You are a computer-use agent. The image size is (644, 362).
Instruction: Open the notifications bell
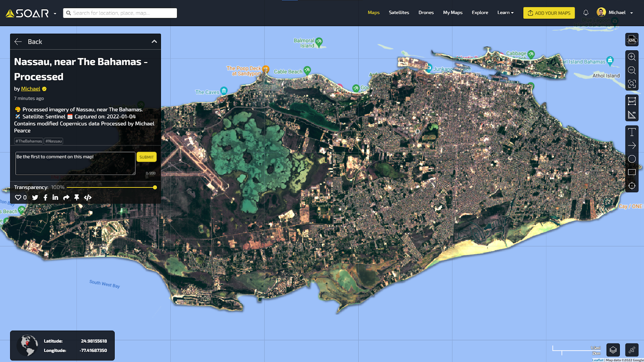[586, 13]
